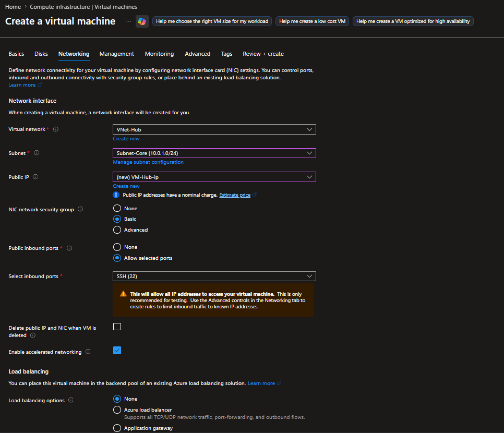Click Create new under Virtual network
This screenshot has width=504, height=433.
[126, 139]
